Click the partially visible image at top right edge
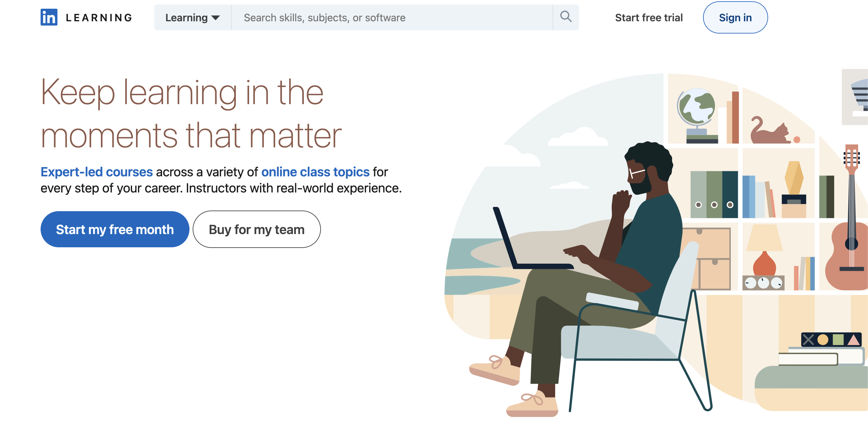Screen dimensions: 868x423 pos(855,97)
